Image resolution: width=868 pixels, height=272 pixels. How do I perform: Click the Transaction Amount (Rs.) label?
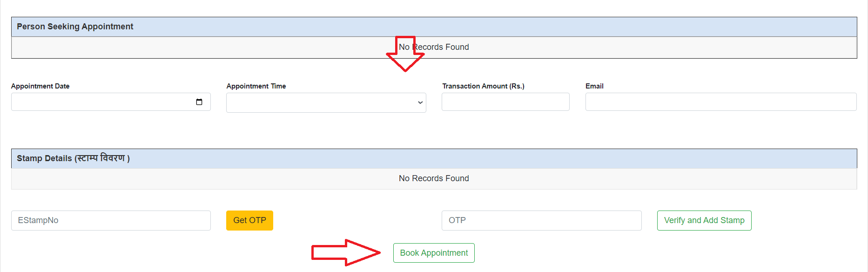pyautogui.click(x=483, y=86)
